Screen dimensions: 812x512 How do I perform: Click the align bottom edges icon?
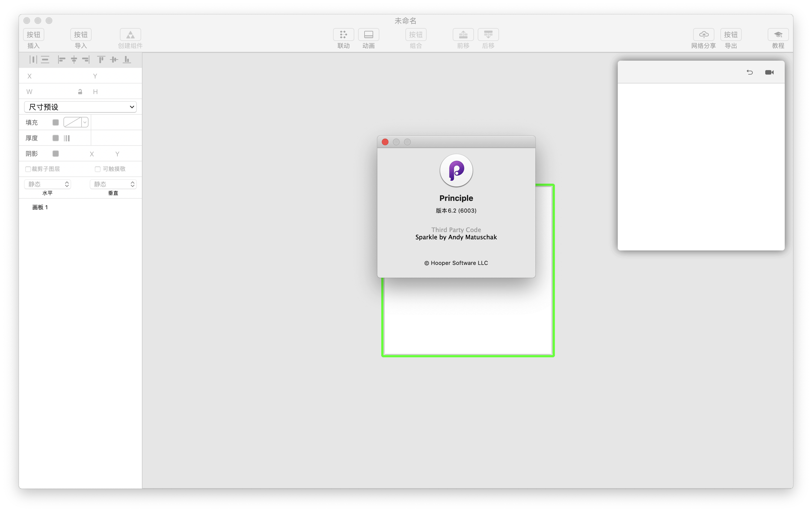127,60
